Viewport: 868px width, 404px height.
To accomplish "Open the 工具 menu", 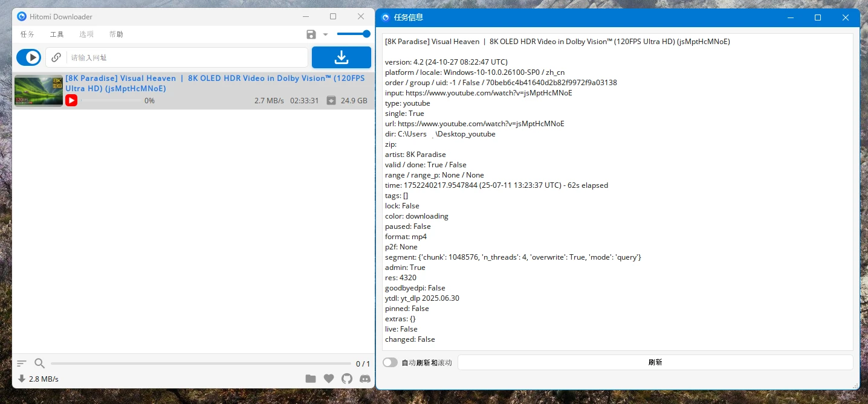I will (57, 34).
